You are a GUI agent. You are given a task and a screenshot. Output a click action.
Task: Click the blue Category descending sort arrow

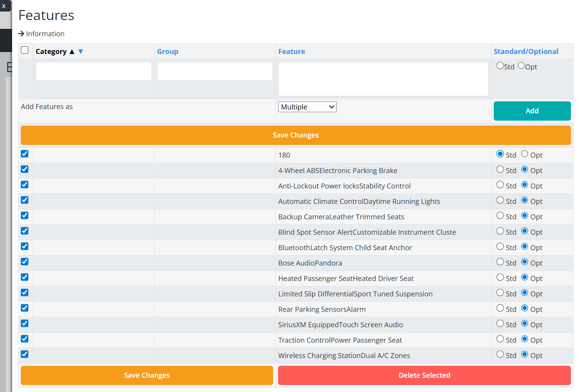[81, 52]
